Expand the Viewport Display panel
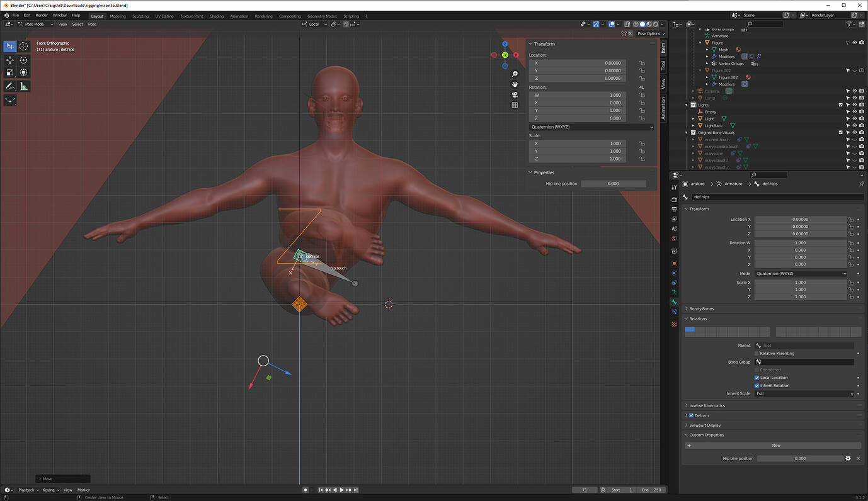Image resolution: width=868 pixels, height=501 pixels. (x=705, y=425)
